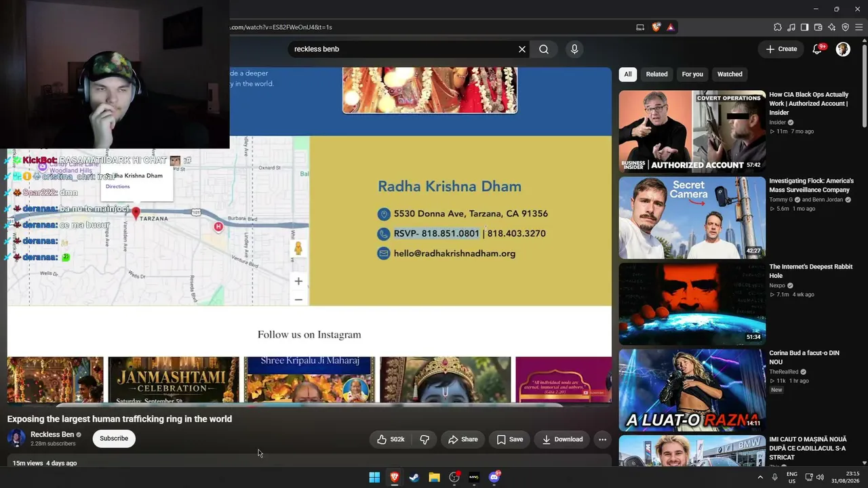Subscribe to Reckless Ben
The height and width of the screenshot is (488, 868).
point(114,439)
